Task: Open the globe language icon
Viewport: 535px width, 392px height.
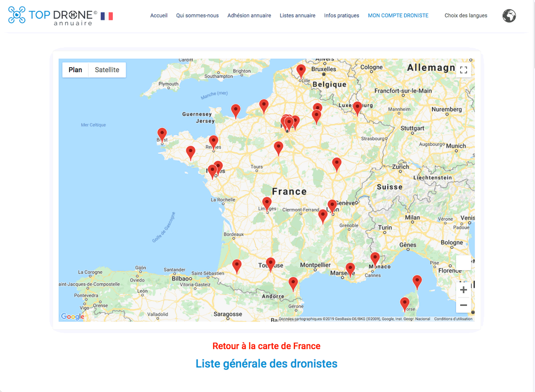Action: point(509,15)
